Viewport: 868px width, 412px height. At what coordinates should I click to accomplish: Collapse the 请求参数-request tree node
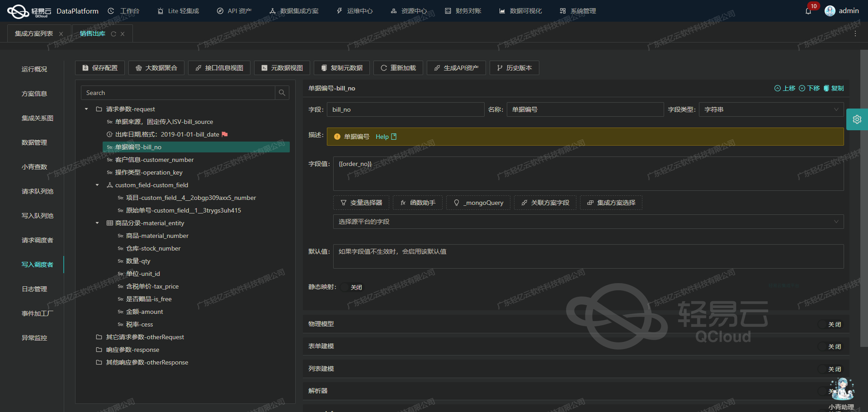(x=86, y=109)
